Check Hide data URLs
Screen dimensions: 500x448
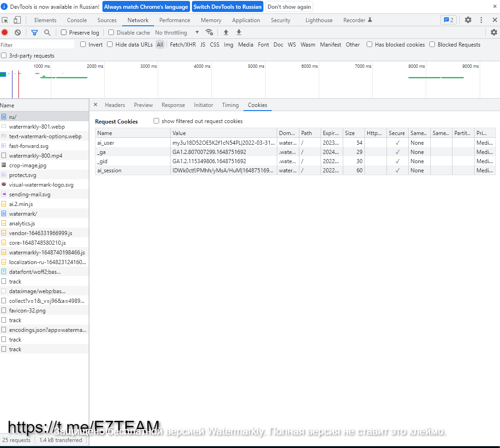click(110, 44)
